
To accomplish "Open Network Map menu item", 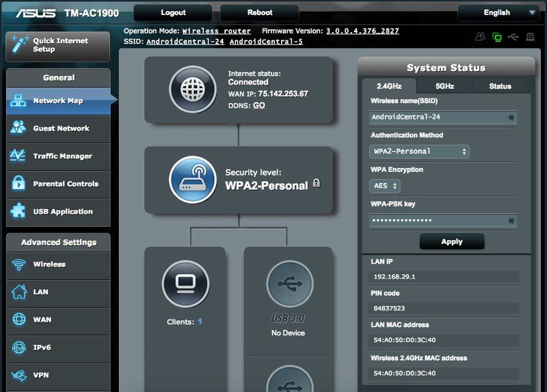I will tap(59, 101).
